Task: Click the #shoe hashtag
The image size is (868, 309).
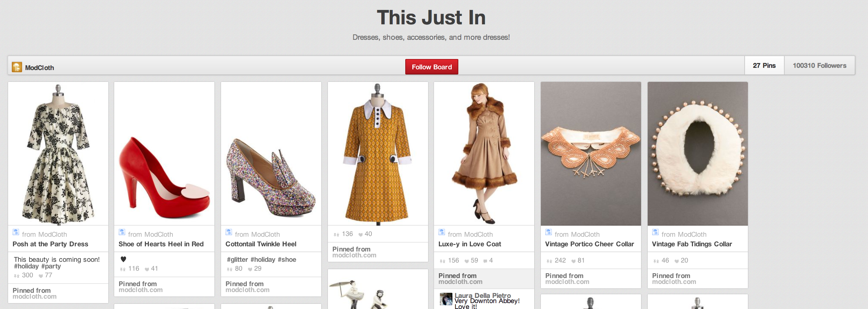Action: point(287,260)
